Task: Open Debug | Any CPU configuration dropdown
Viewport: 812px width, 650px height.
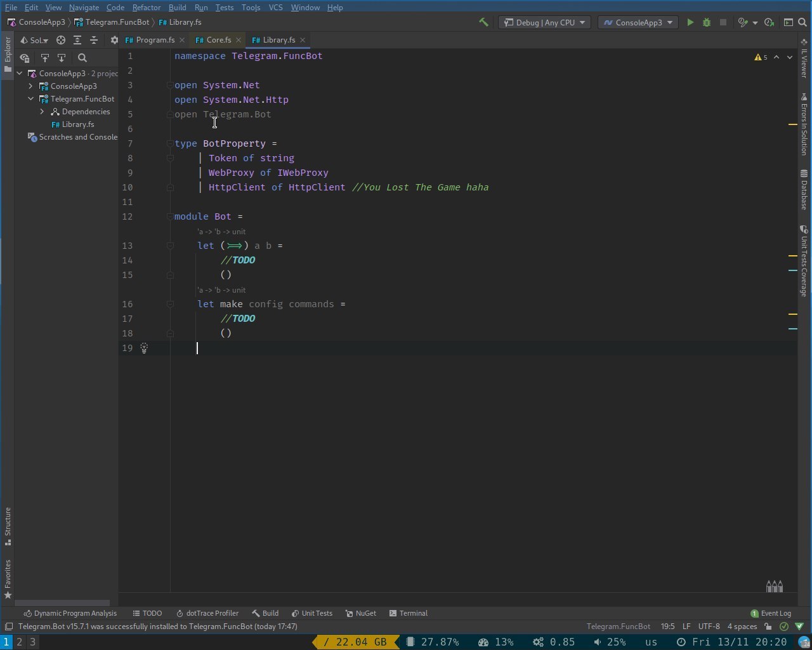Action: (x=545, y=22)
